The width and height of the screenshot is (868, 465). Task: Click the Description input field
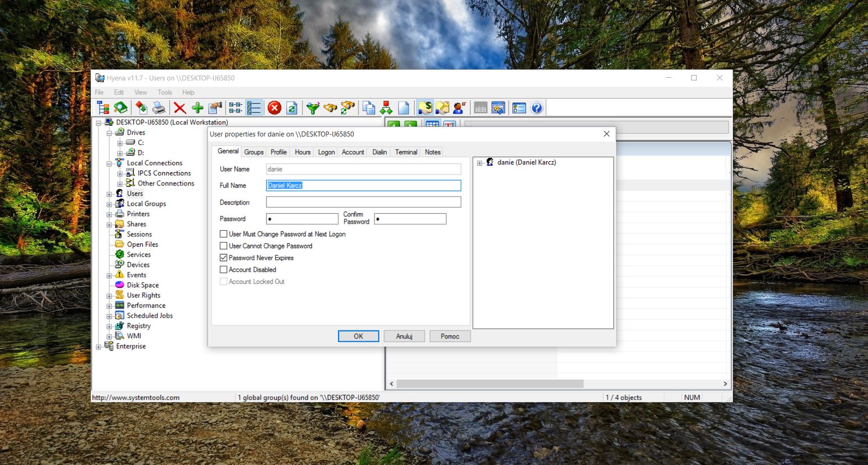[x=363, y=202]
